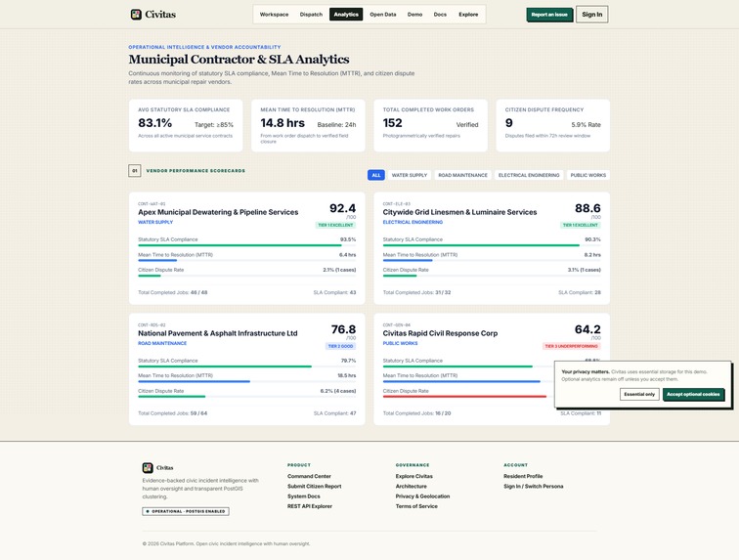The height and width of the screenshot is (560, 739).
Task: Open the Explore nav tab
Action: (468, 15)
